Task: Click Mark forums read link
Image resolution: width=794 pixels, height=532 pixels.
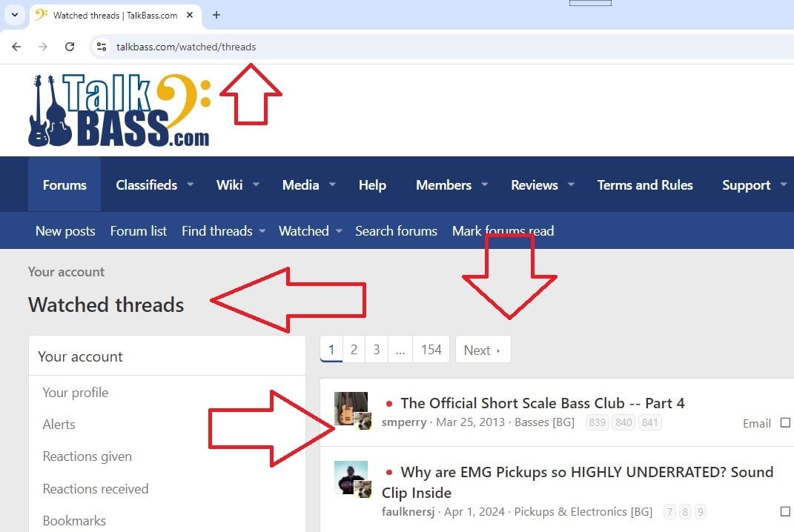Action: point(503,231)
